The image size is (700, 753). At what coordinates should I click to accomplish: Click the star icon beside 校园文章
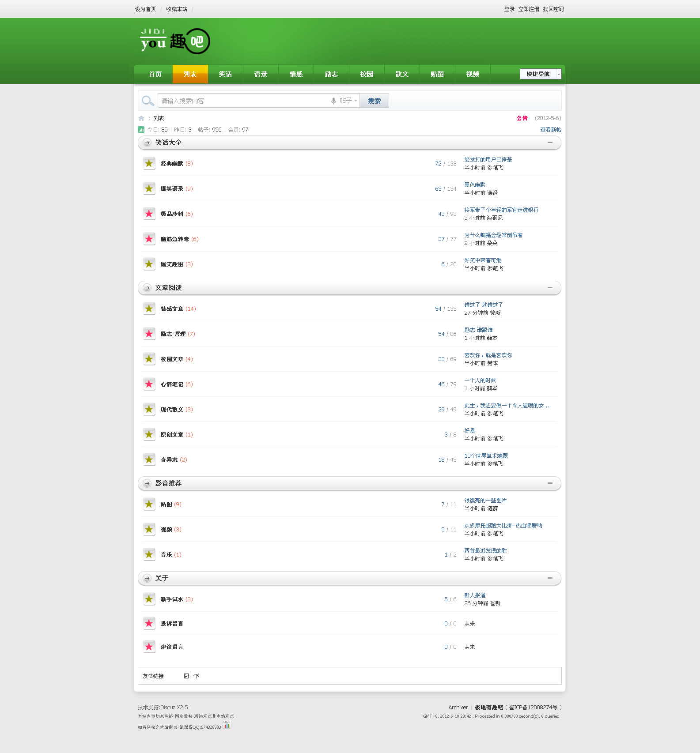click(149, 359)
